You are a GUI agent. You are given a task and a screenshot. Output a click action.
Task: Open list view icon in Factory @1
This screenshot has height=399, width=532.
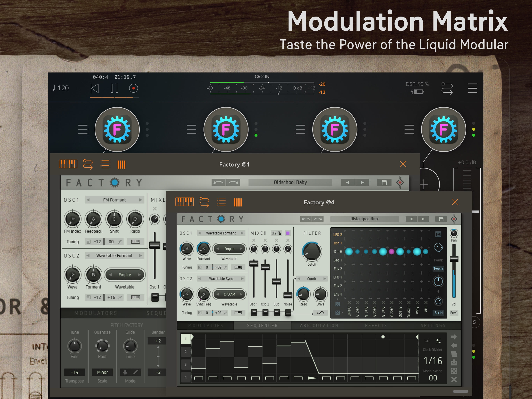(105, 164)
